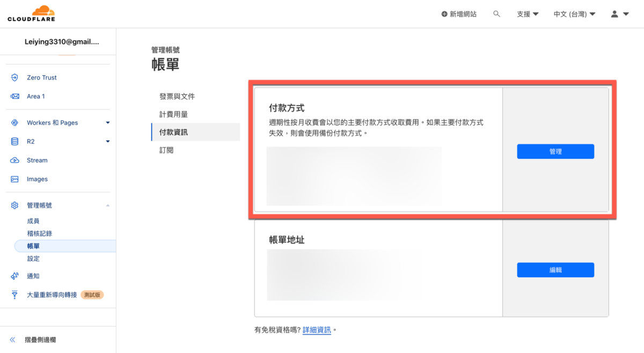Click the 摺疊側邊欄 double-chevron icon
Image resolution: width=644 pixels, height=353 pixels.
point(12,340)
